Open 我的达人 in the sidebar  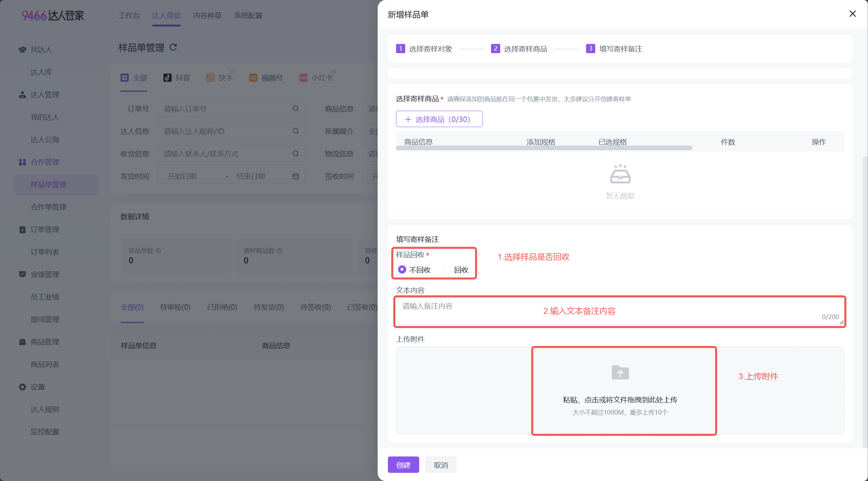point(45,117)
